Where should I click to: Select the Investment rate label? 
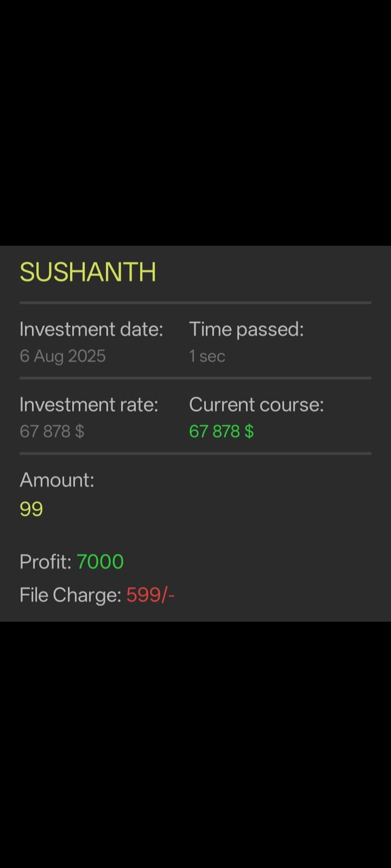click(x=89, y=405)
